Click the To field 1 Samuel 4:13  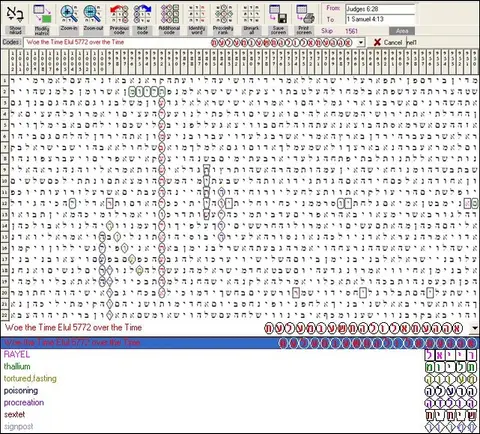pyautogui.click(x=380, y=19)
